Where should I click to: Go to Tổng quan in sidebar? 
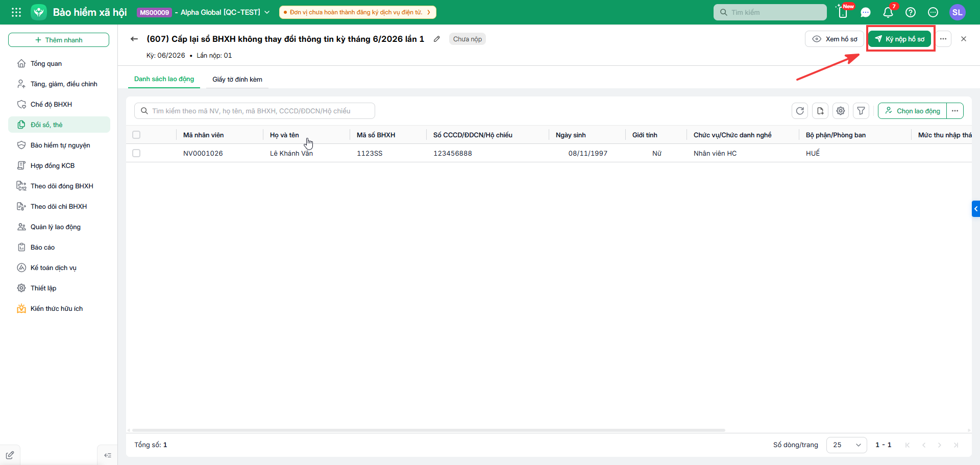(x=59, y=63)
